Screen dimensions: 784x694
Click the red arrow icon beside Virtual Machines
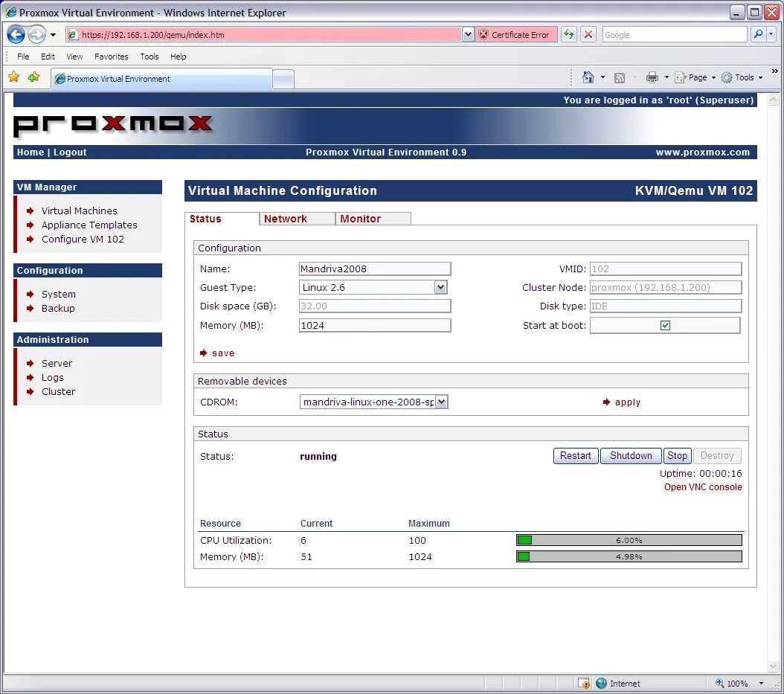[30, 211]
